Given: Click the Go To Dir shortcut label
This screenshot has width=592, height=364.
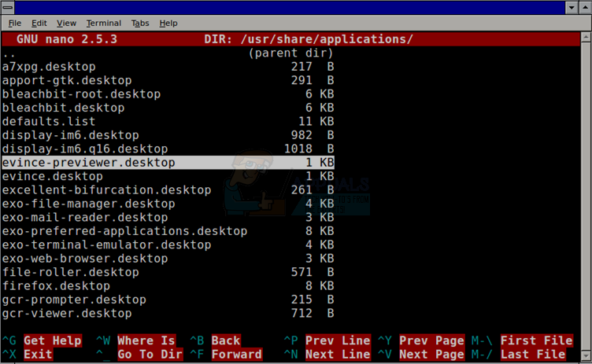Looking at the screenshot, I should [x=150, y=355].
